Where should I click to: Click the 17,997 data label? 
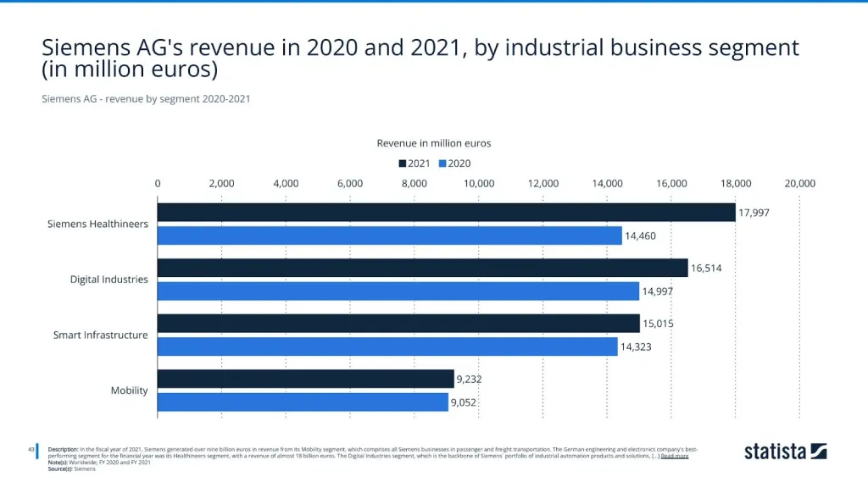click(754, 213)
